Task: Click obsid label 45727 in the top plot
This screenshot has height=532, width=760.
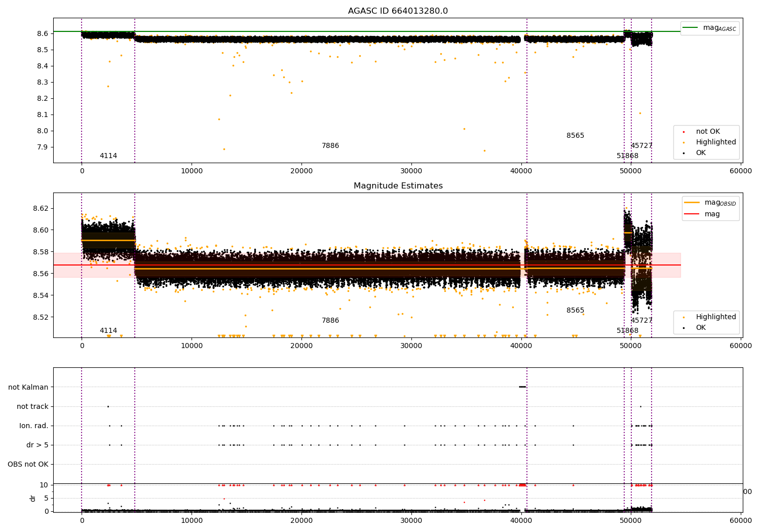Action: coord(641,145)
